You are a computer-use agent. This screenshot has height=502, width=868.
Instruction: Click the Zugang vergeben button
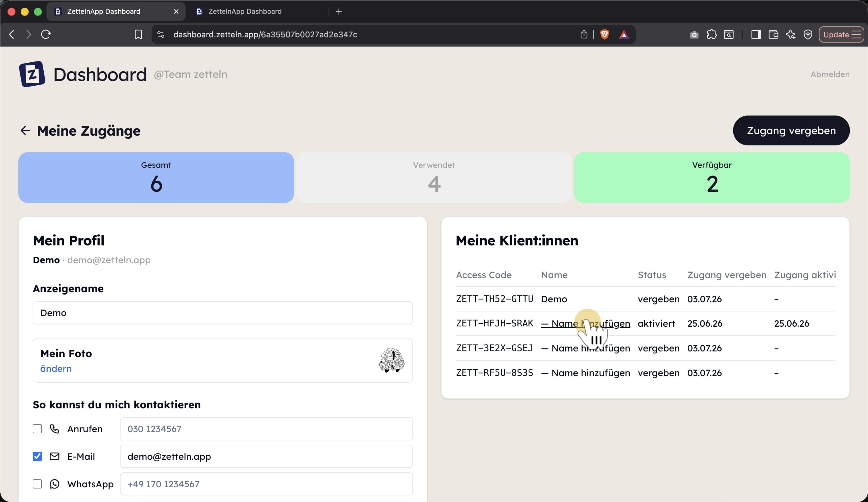(791, 130)
